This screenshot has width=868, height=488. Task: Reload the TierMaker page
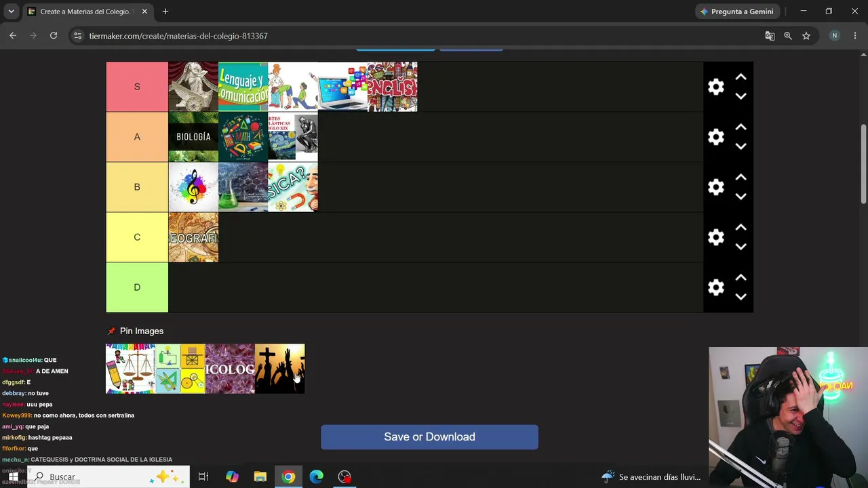pos(54,36)
